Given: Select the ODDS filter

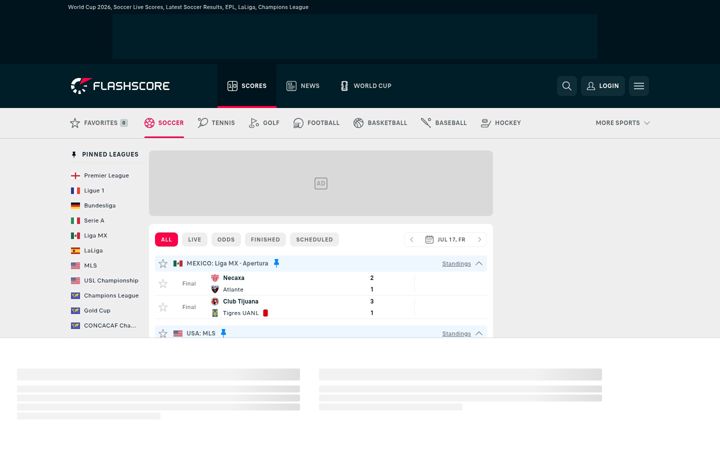Looking at the screenshot, I should [225, 239].
